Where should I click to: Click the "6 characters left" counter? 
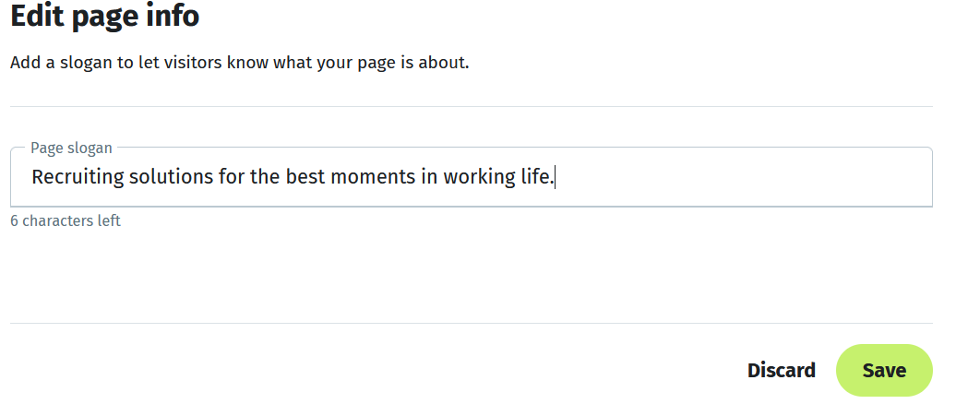point(66,220)
